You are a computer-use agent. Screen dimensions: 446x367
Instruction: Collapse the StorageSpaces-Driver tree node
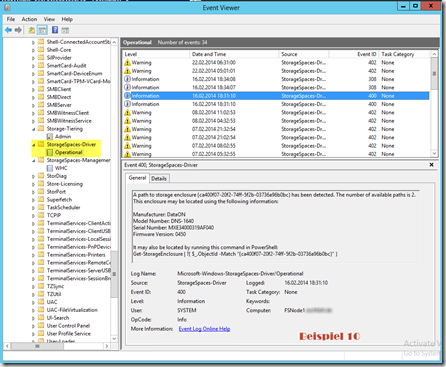(34, 145)
